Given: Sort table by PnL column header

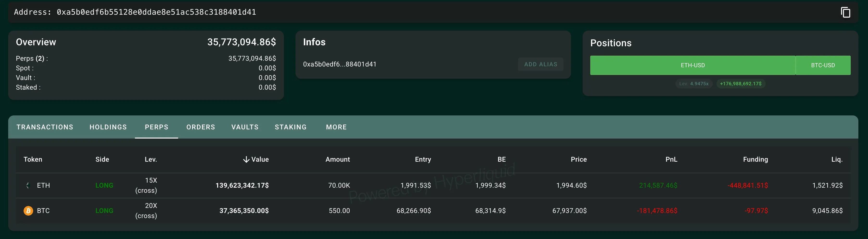Looking at the screenshot, I should 671,159.
